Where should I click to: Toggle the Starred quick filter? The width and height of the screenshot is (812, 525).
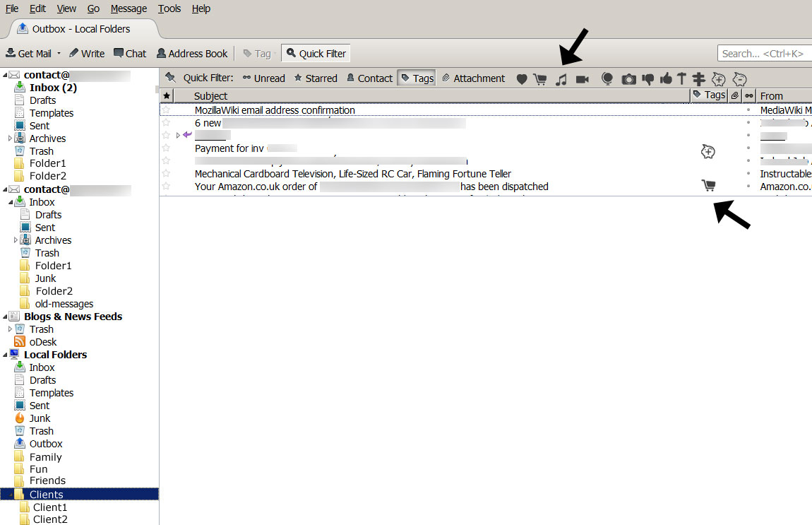click(316, 78)
